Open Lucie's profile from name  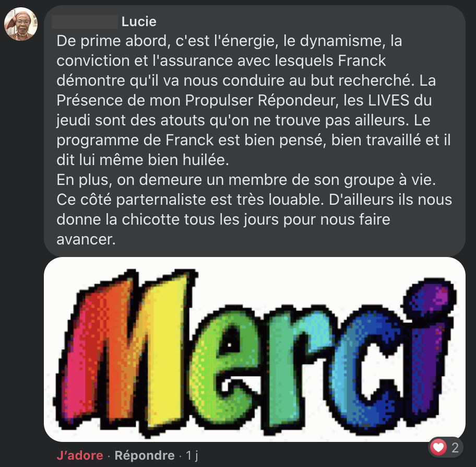(x=139, y=21)
